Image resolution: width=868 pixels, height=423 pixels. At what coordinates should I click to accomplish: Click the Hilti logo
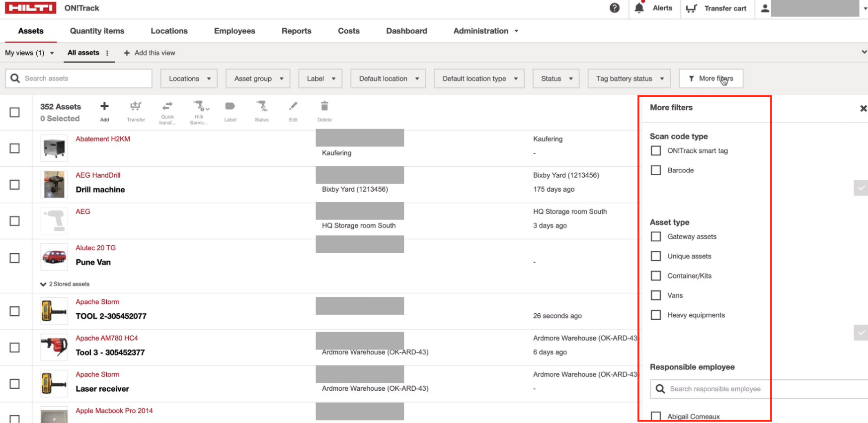pos(31,8)
